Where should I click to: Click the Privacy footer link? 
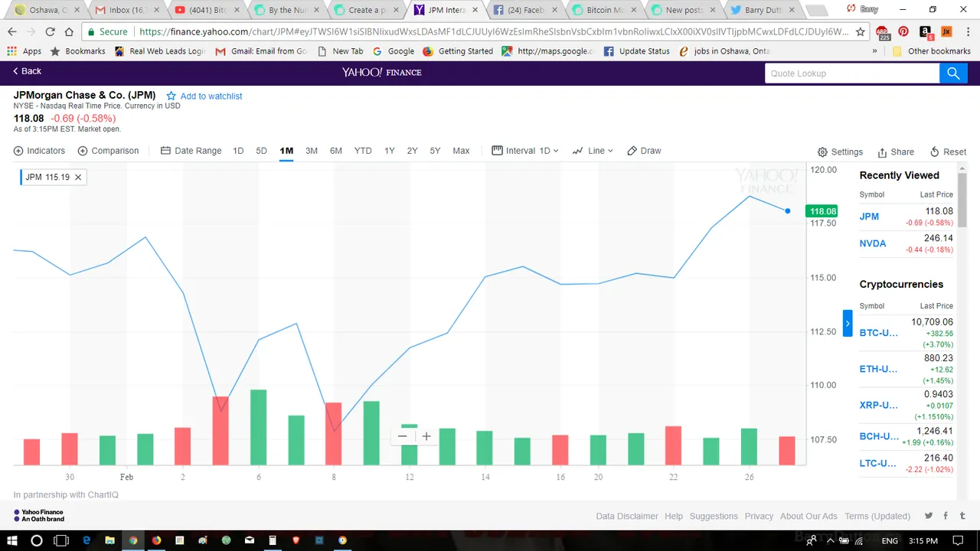pyautogui.click(x=759, y=516)
